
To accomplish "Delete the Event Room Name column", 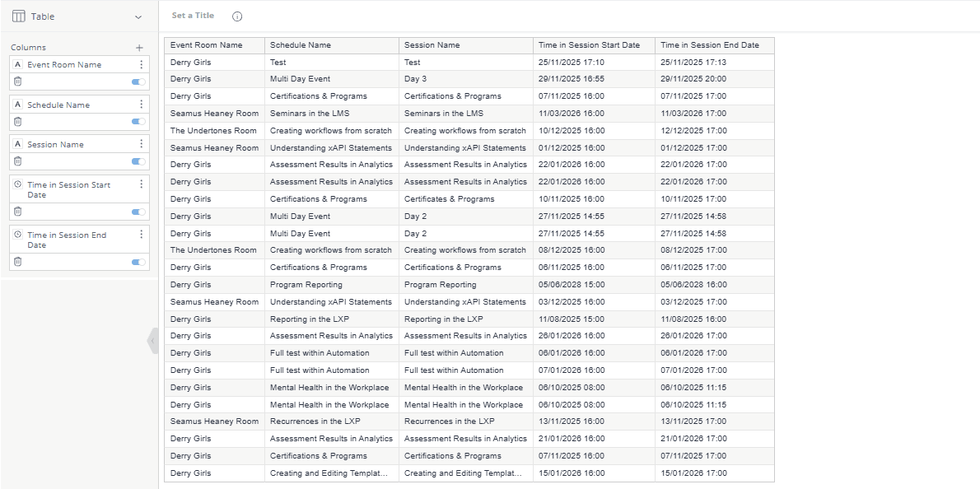I will (x=18, y=81).
